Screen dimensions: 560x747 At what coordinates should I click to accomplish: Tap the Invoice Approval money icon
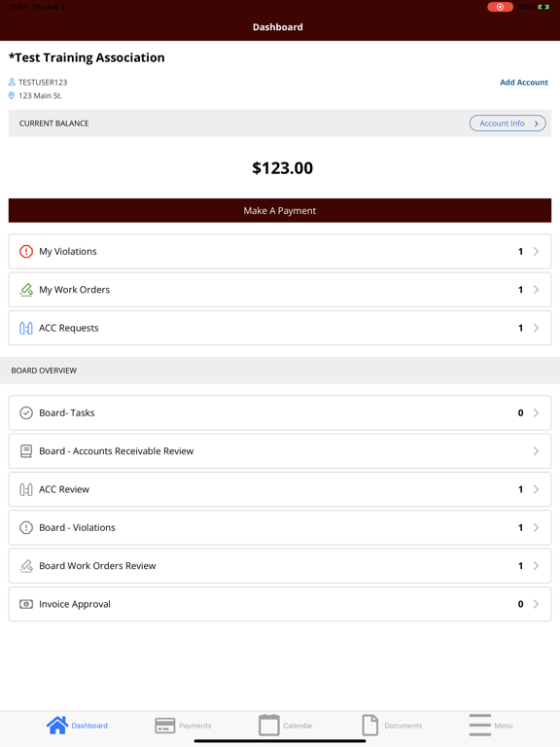[26, 604]
